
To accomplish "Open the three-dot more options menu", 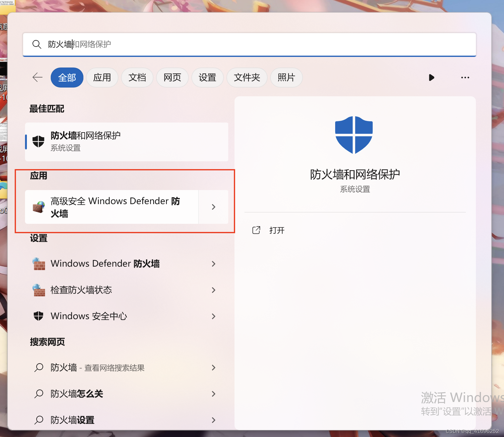I will [x=465, y=78].
